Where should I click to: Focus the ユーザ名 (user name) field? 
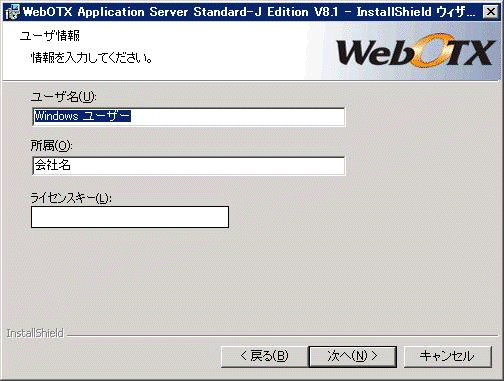pos(189,116)
